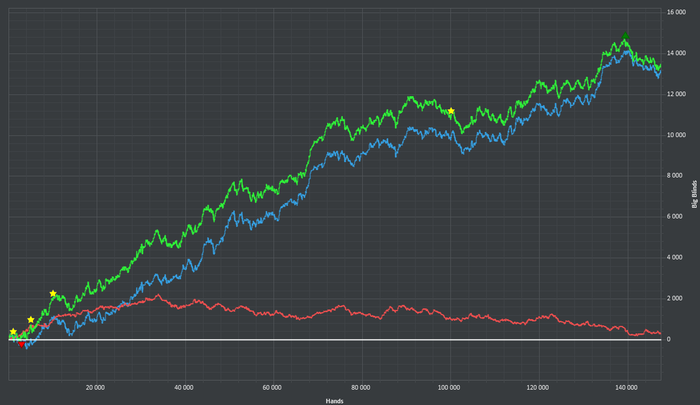Click the 4 000 big blinds axis value
The image size is (700, 405).
point(675,257)
